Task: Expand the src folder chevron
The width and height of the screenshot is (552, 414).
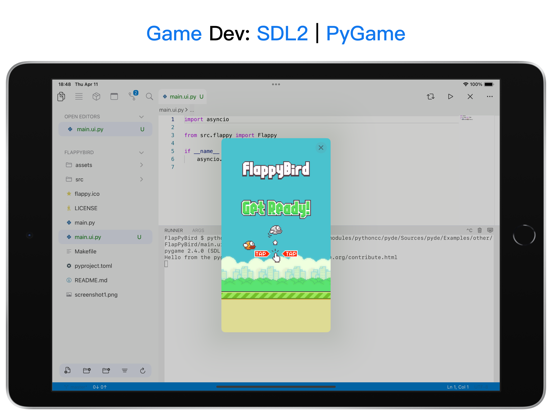Action: 141,179
